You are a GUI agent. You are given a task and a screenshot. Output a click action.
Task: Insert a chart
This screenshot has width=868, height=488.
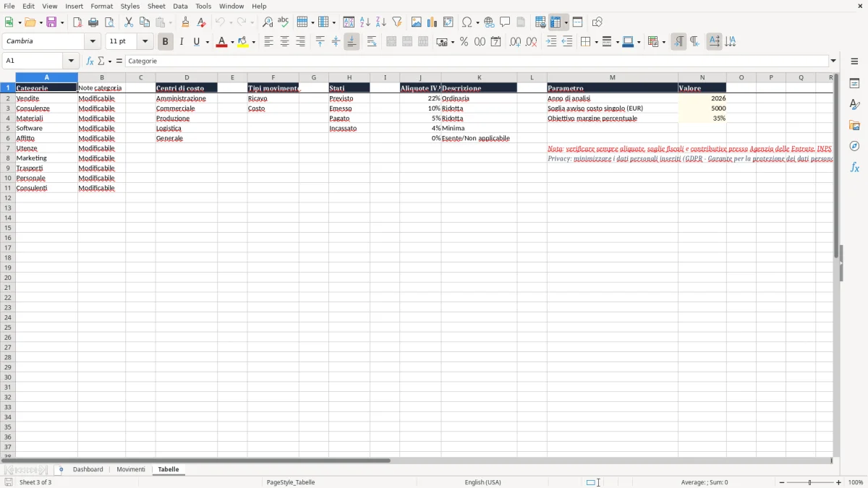pos(433,22)
